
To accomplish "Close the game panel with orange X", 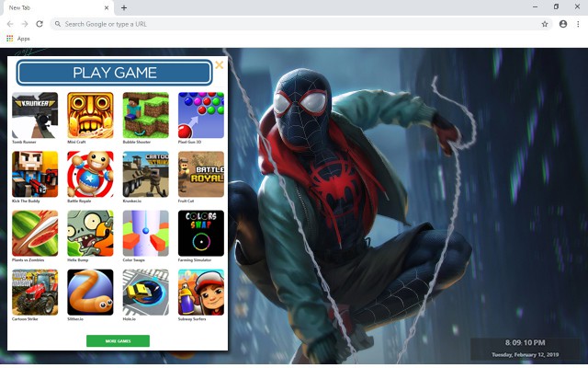I will (x=220, y=65).
